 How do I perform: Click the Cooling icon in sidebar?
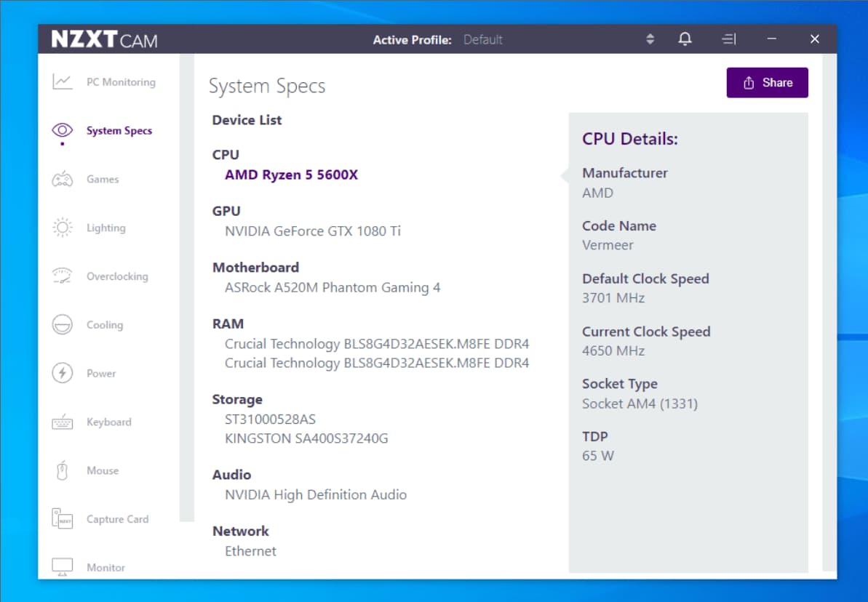click(62, 325)
